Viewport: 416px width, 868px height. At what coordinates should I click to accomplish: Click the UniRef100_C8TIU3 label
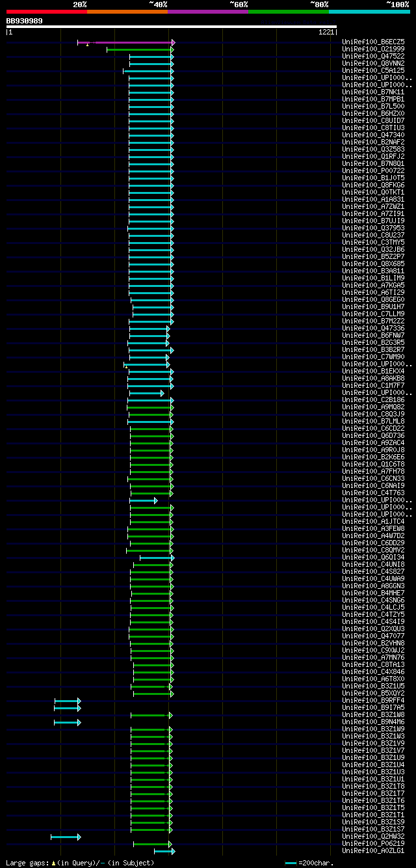point(374,128)
